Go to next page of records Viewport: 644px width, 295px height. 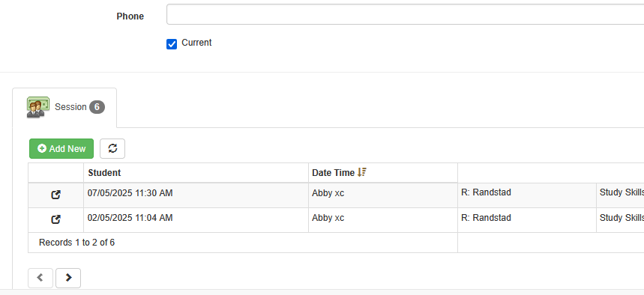click(x=68, y=278)
